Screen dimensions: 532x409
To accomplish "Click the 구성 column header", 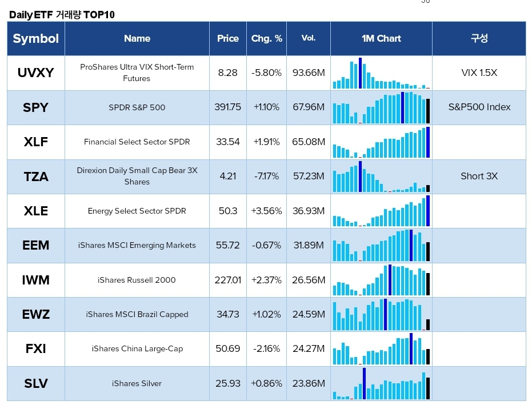I will 479,38.
